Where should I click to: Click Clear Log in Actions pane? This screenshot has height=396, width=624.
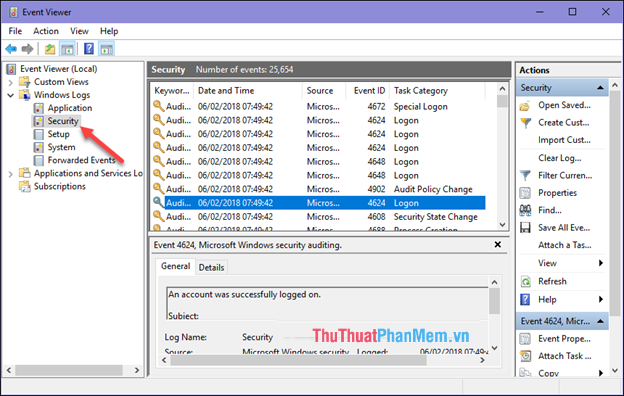(x=560, y=158)
